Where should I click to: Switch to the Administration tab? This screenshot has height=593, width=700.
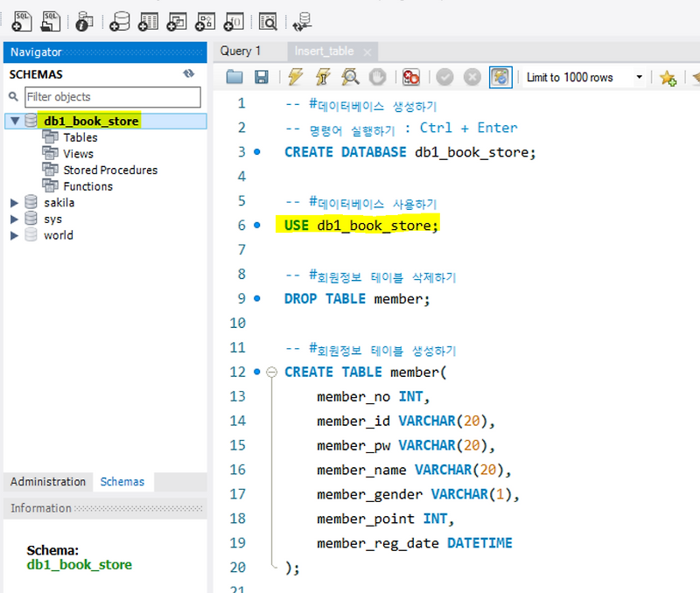coord(48,482)
